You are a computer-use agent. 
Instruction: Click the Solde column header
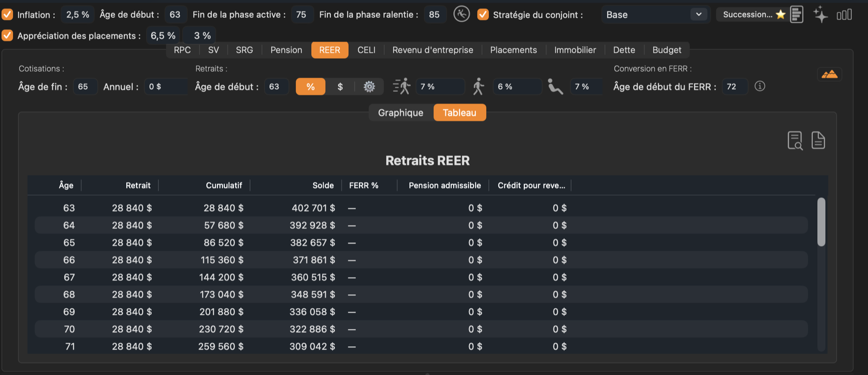coord(323,186)
